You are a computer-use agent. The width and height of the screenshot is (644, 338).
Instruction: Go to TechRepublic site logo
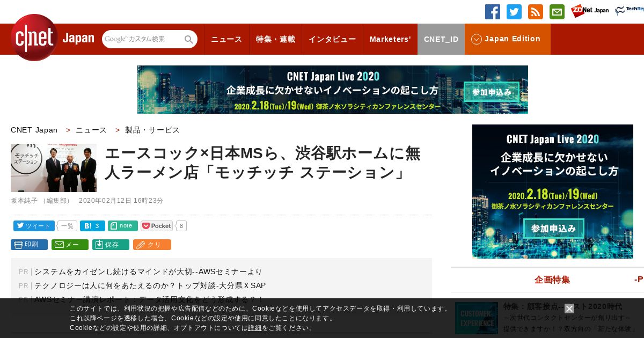coord(630,11)
